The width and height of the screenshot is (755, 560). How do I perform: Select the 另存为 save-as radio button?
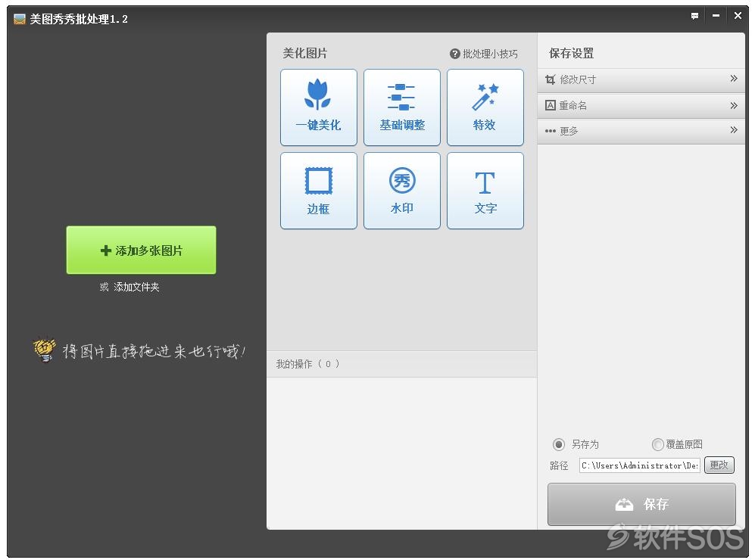pos(559,444)
